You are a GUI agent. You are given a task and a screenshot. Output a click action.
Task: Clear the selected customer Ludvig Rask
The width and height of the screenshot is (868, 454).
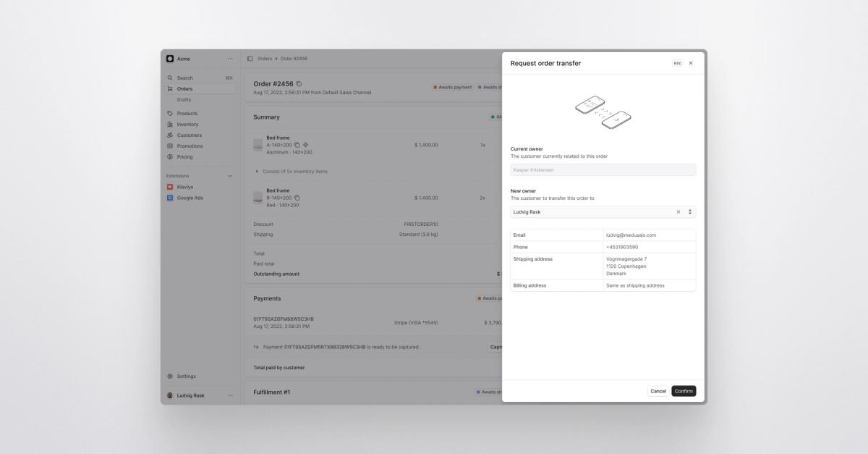678,211
